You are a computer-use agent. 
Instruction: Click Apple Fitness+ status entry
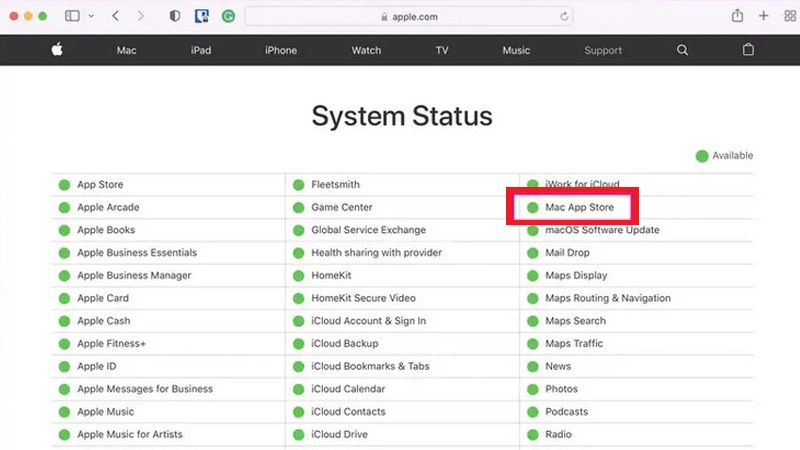point(111,343)
